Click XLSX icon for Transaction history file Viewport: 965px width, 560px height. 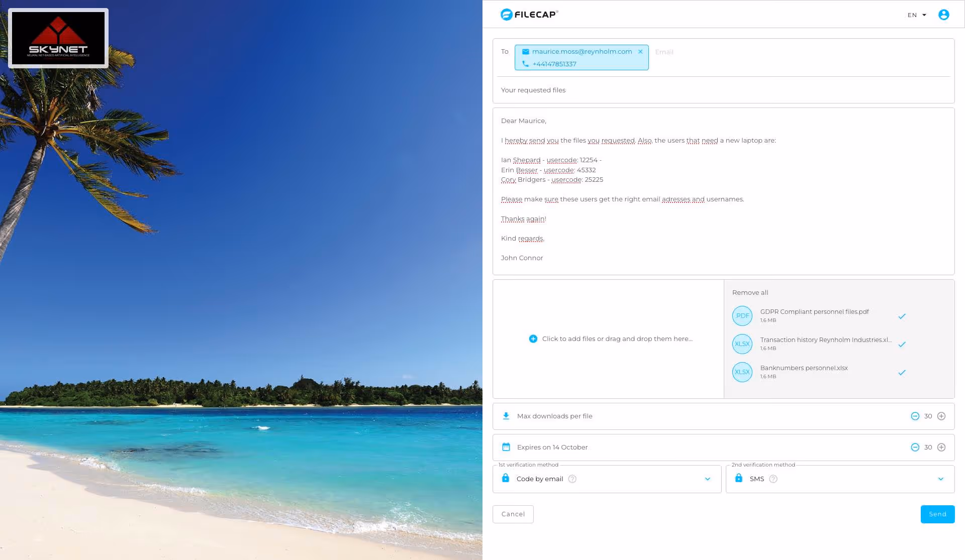coord(742,344)
